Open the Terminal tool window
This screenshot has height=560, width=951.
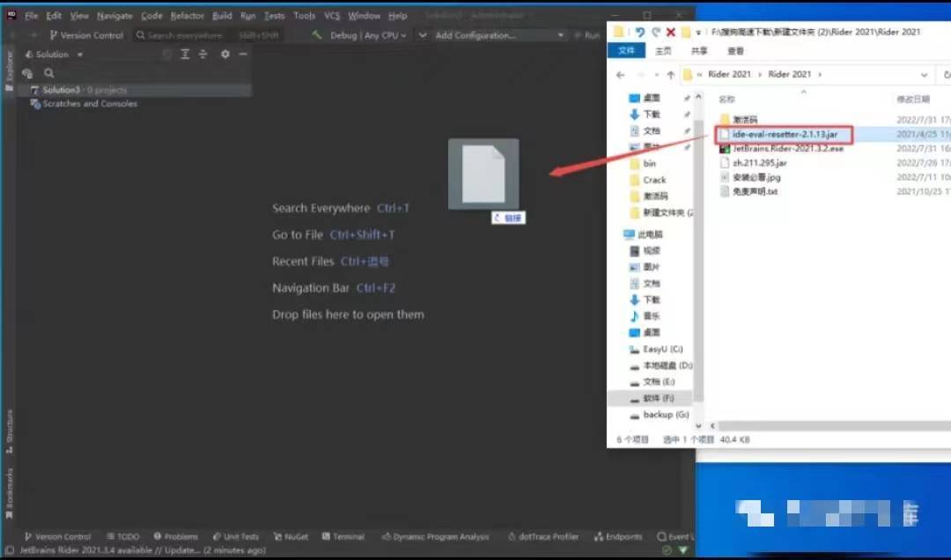(343, 537)
